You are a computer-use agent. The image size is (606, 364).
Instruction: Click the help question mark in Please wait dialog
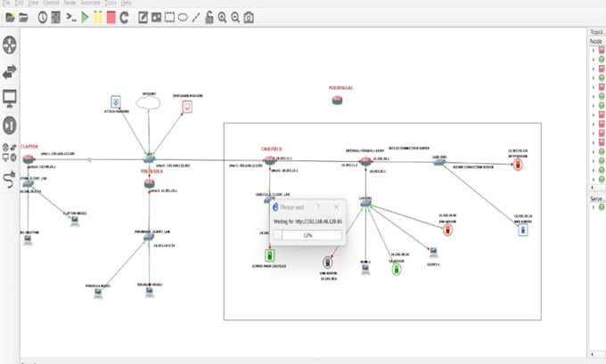[x=318, y=207]
